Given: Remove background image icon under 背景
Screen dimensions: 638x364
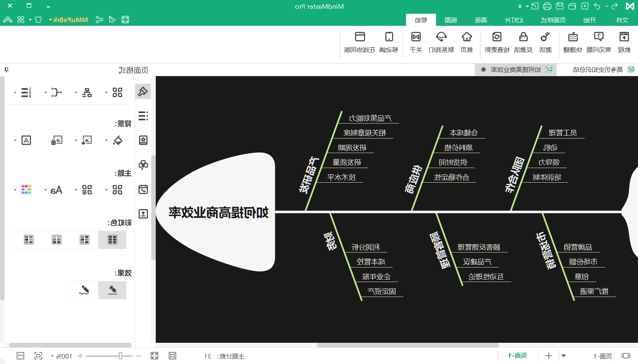Looking at the screenshot, I should (x=57, y=140).
